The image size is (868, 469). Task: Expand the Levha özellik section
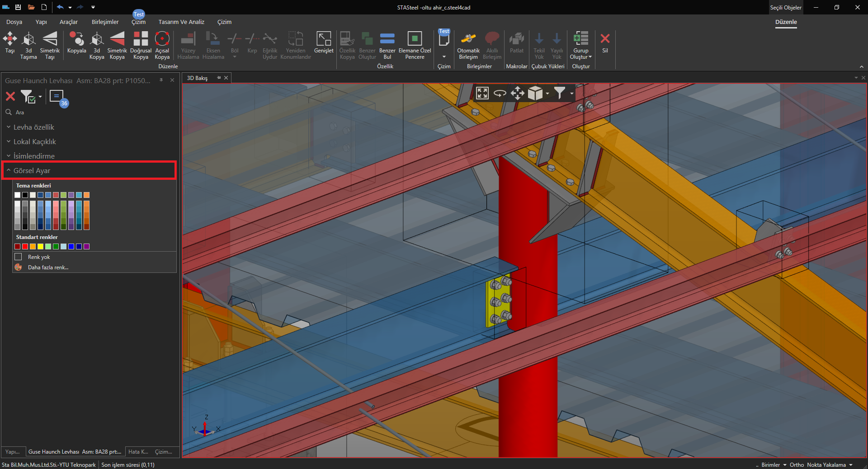click(33, 127)
